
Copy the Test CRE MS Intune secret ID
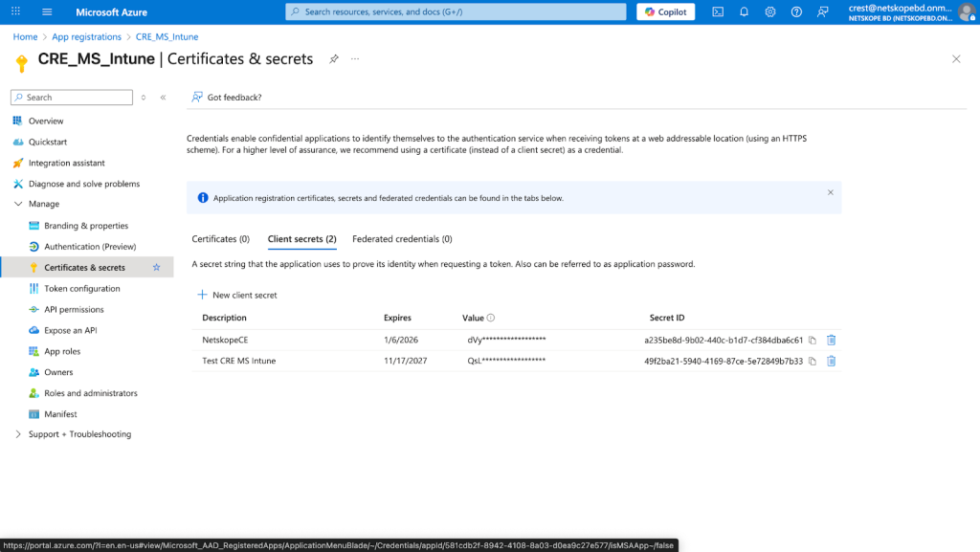[812, 361]
